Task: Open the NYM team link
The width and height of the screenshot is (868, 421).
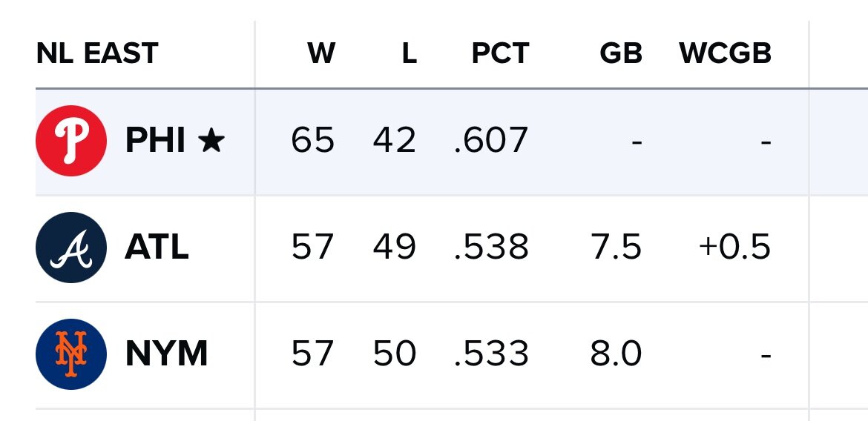Action: [x=166, y=354]
